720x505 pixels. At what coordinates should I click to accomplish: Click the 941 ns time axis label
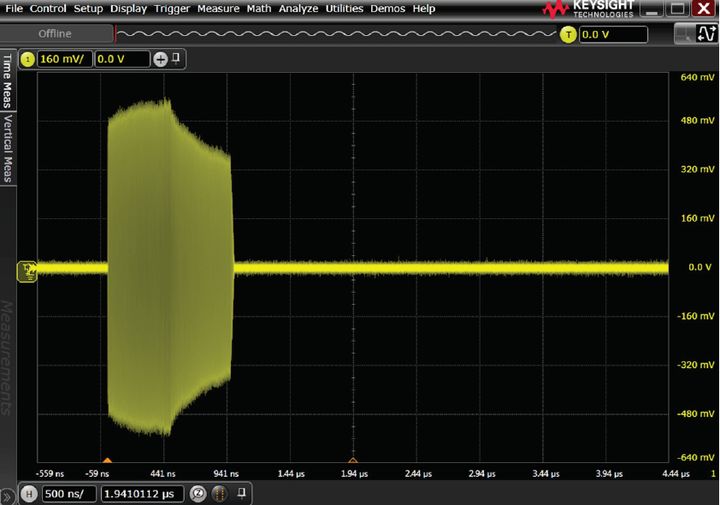226,474
